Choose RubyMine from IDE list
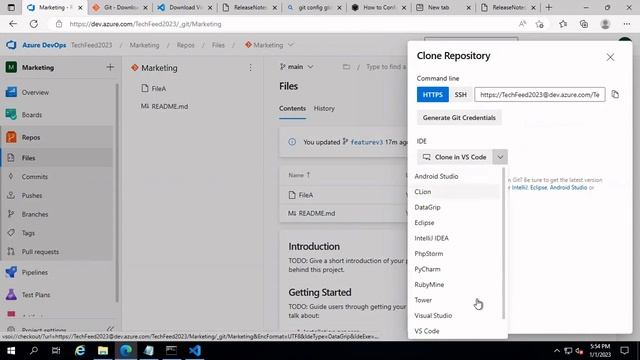Viewport: 640px width, 360px height. pyautogui.click(x=454, y=285)
